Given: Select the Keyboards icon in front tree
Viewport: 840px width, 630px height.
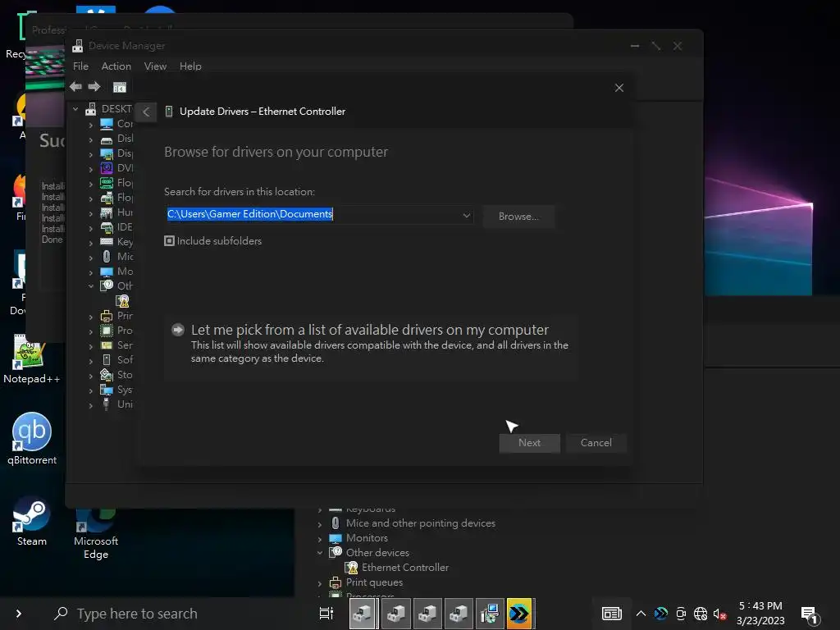Looking at the screenshot, I should (107, 242).
